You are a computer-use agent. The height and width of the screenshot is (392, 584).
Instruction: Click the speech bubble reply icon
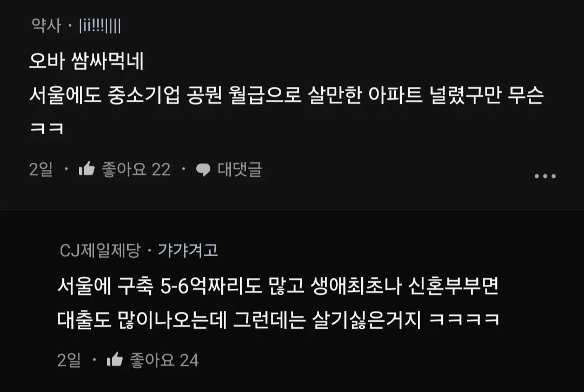(x=203, y=170)
